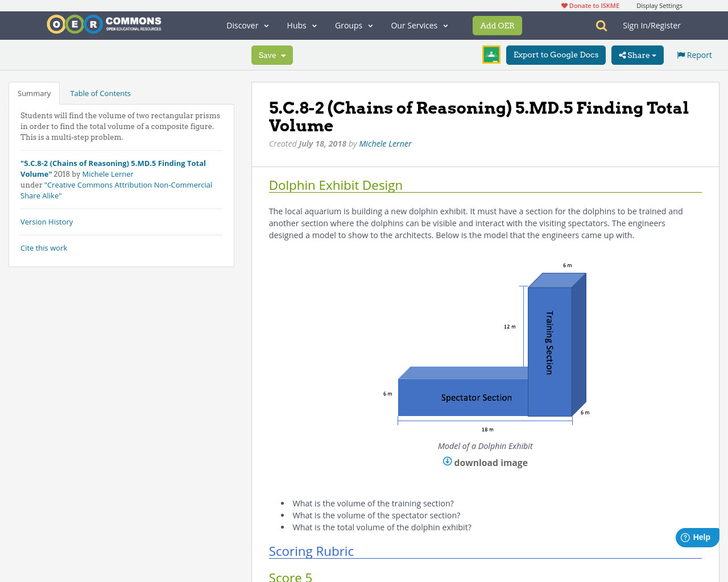
Task: Click Export to Google Docs
Action: [x=556, y=55]
